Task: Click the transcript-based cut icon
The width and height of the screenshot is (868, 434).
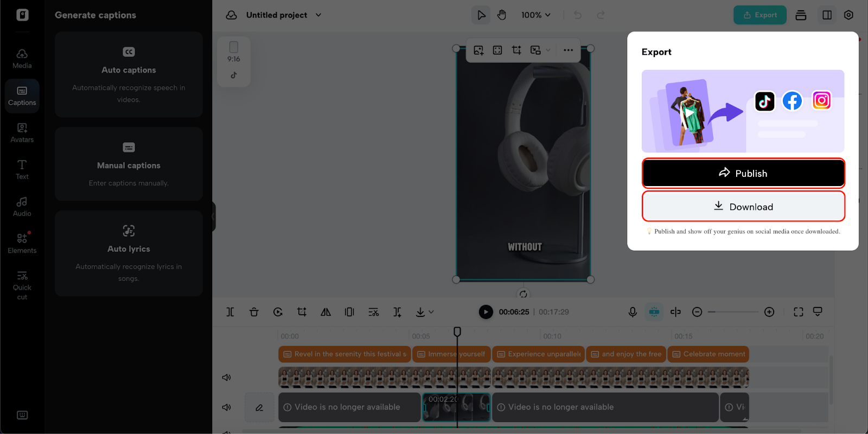Action: tap(373, 312)
